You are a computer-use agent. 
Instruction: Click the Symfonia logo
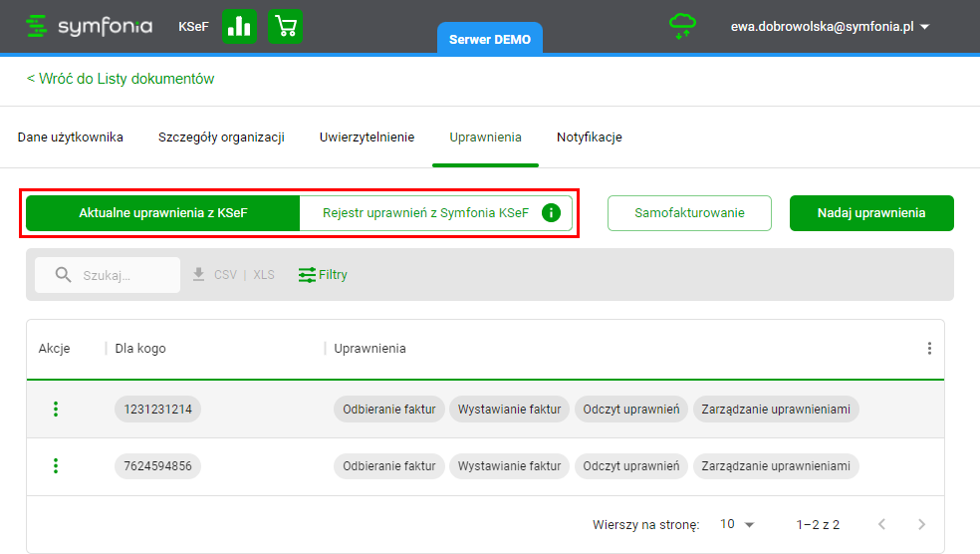pos(90,27)
